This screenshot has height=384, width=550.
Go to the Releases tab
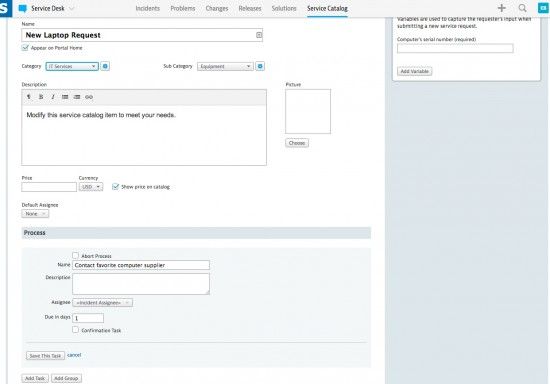tap(250, 8)
